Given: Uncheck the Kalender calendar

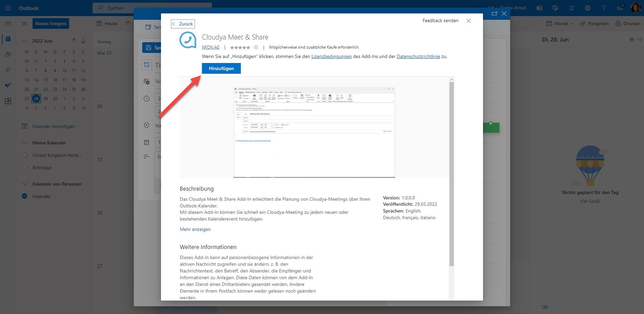Looking at the screenshot, I should (x=24, y=196).
